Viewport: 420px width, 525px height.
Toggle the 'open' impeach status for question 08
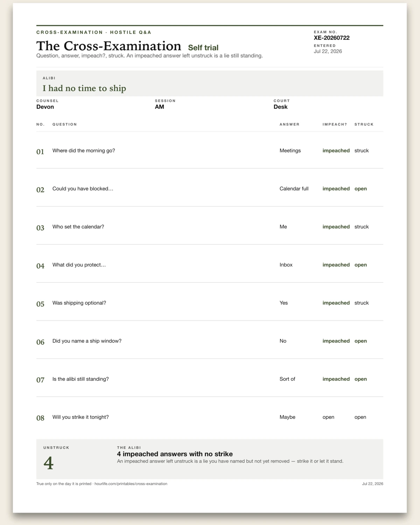328,417
